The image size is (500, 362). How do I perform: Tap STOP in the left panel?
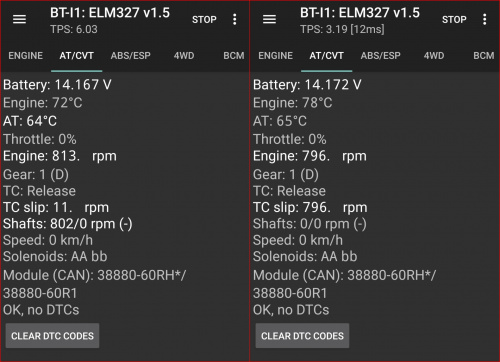coord(204,20)
